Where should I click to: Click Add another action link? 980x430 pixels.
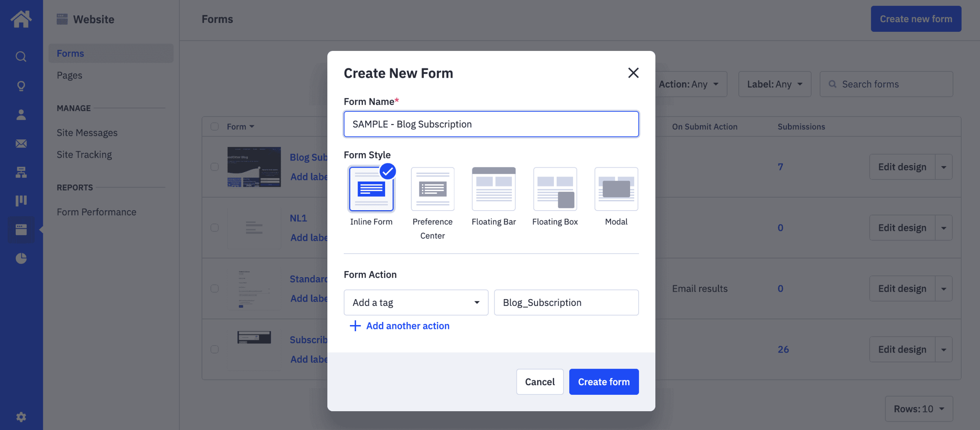[400, 326]
